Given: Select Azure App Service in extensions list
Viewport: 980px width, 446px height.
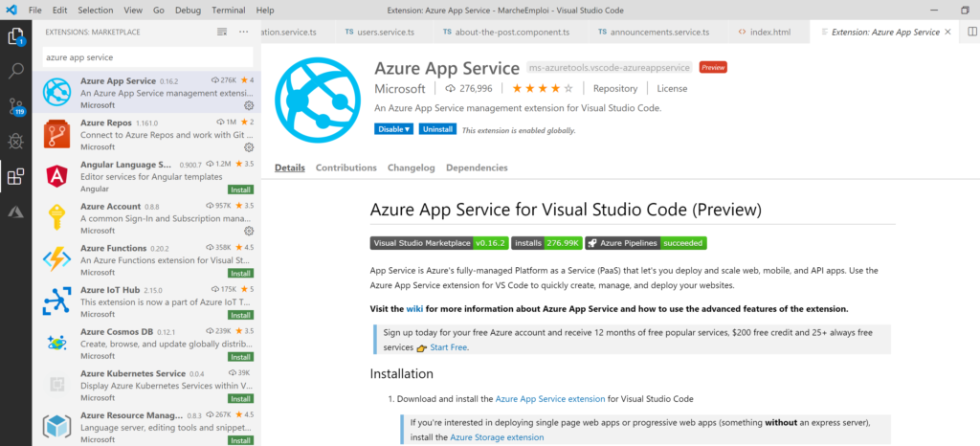Looking at the screenshot, I should pos(146,93).
